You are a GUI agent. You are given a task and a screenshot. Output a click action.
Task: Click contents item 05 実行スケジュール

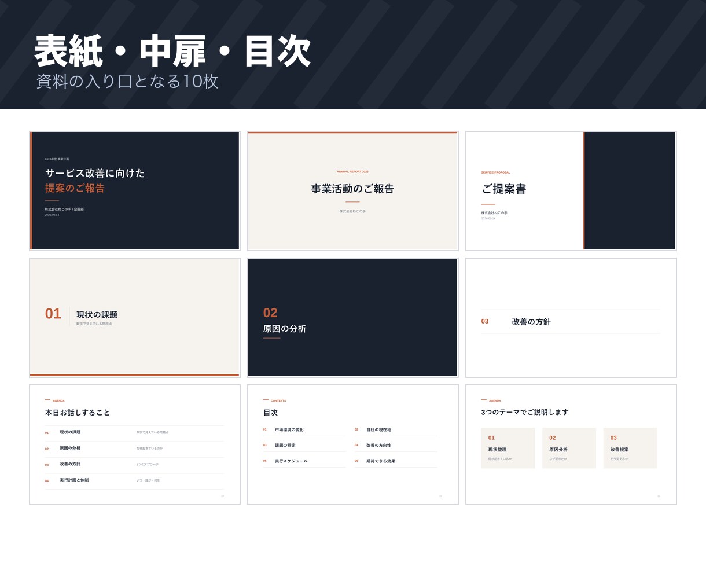[304, 461]
